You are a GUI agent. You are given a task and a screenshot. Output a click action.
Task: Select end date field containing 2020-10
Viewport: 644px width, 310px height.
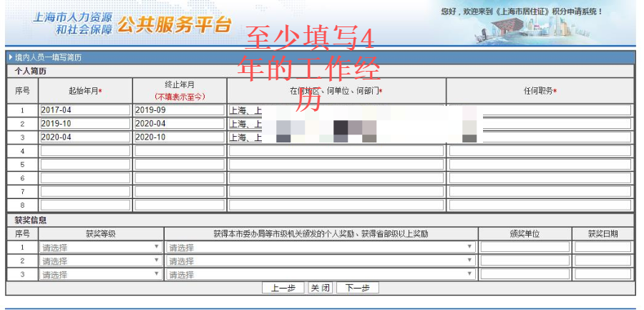pyautogui.click(x=180, y=137)
